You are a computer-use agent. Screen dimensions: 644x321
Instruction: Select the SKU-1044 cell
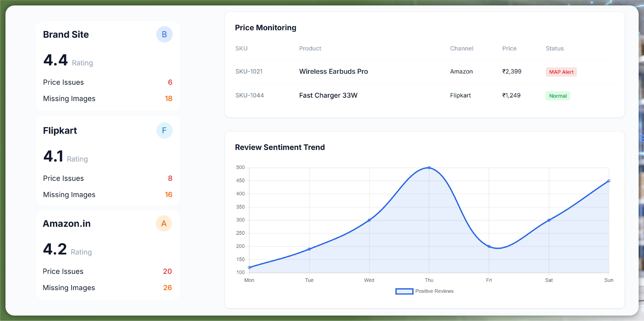coord(249,95)
